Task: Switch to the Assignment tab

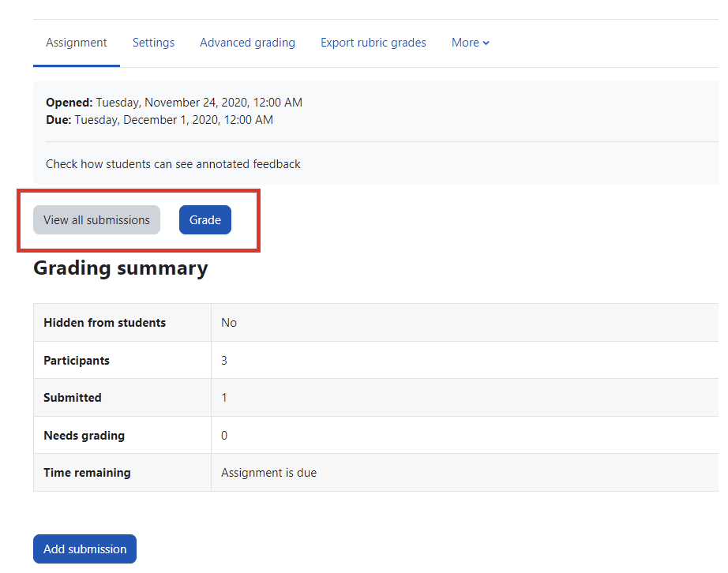Action: pos(77,43)
